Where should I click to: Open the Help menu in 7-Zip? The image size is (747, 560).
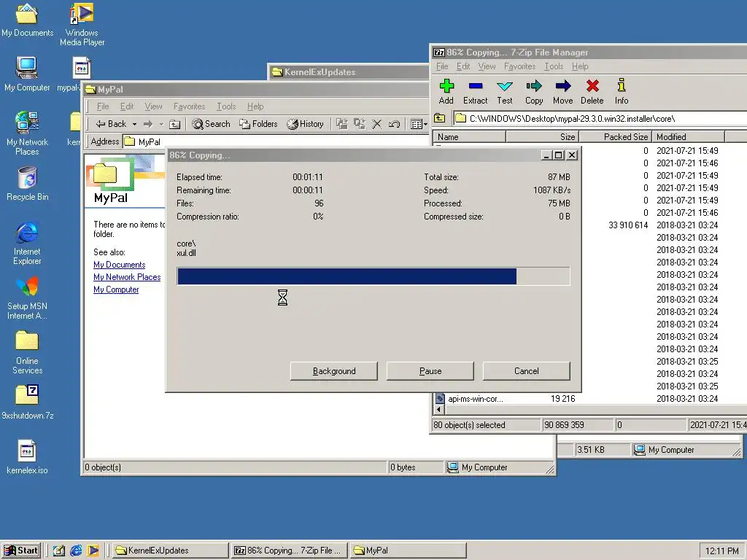point(580,66)
